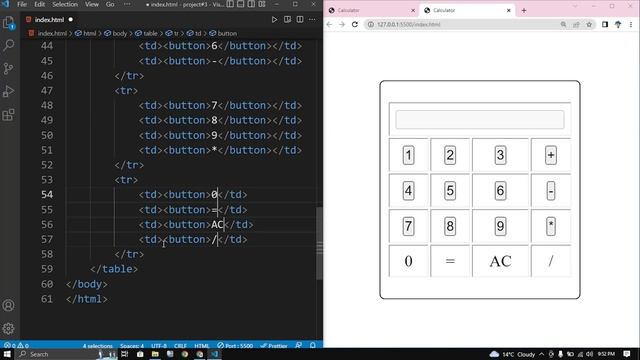Close the active Calculator browser tab

pos(509,10)
